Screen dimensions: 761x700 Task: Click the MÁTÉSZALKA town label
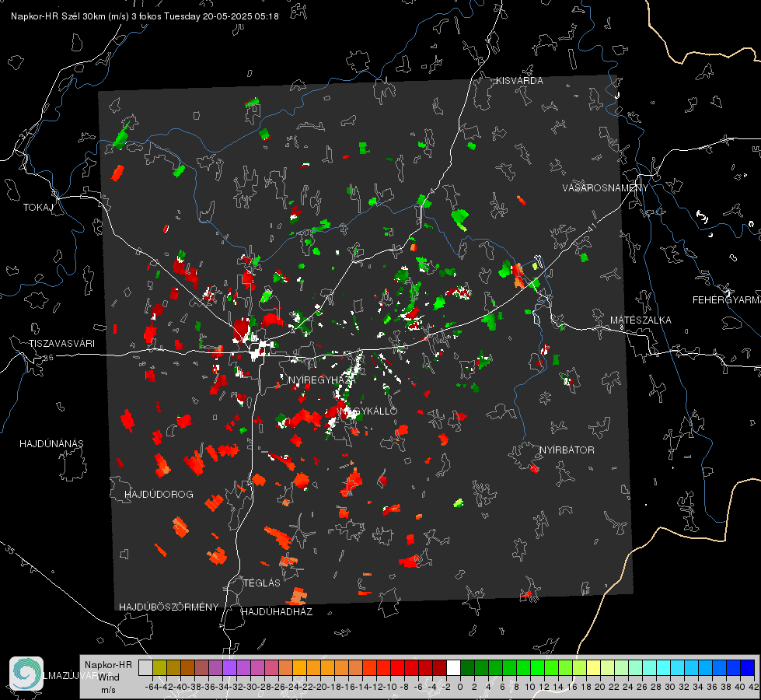(x=641, y=320)
